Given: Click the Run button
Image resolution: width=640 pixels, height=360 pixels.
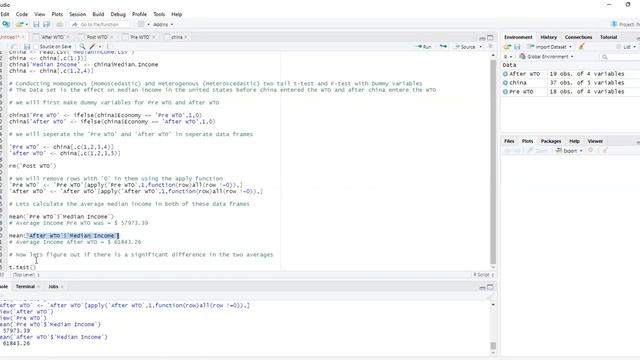Looking at the screenshot, I should pos(424,47).
